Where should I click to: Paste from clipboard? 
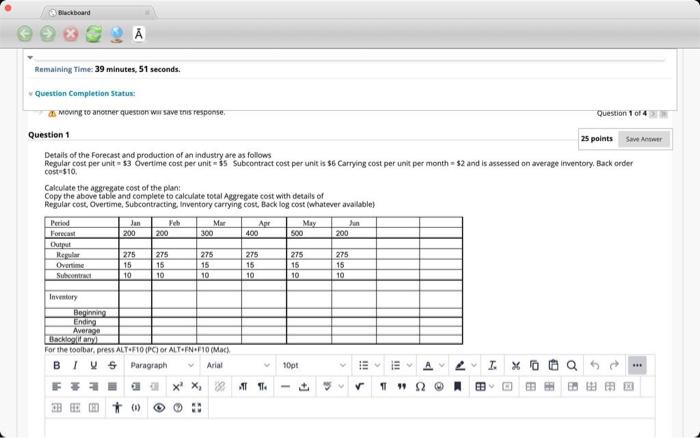coord(553,365)
